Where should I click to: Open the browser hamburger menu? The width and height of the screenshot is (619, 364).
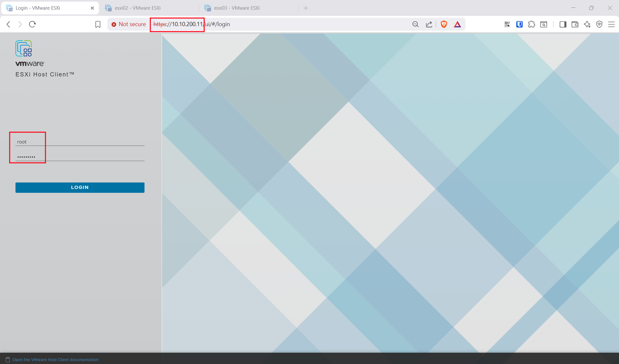point(611,24)
